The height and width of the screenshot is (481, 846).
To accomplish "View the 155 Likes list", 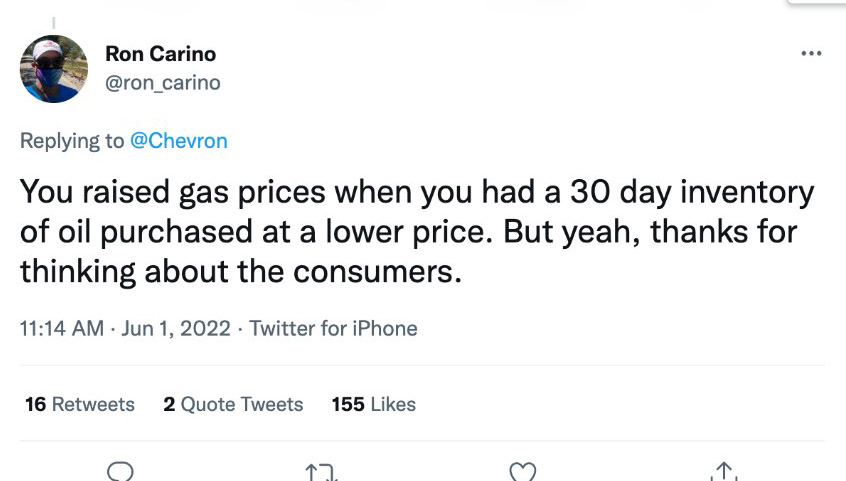I will 374,404.
